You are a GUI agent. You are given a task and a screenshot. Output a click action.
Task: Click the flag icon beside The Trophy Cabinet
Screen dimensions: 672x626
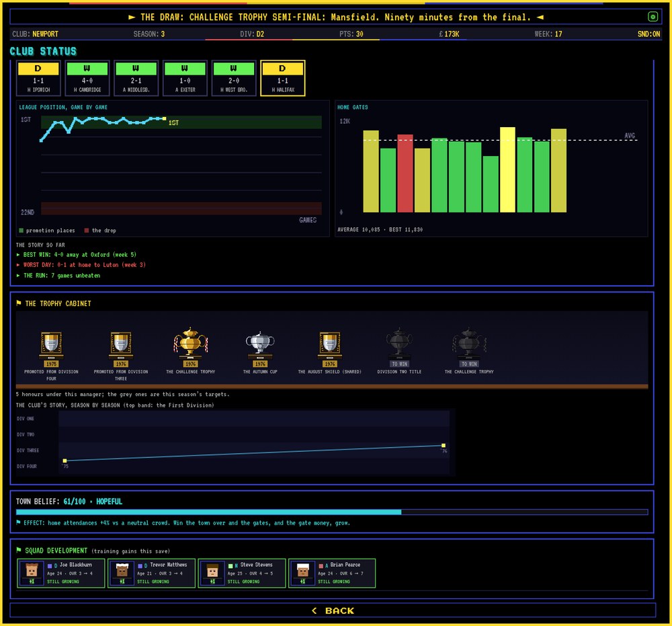tap(18, 303)
